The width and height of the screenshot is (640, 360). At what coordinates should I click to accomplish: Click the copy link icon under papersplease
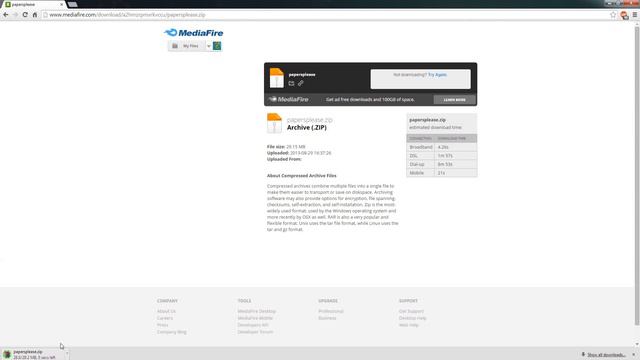[x=300, y=83]
